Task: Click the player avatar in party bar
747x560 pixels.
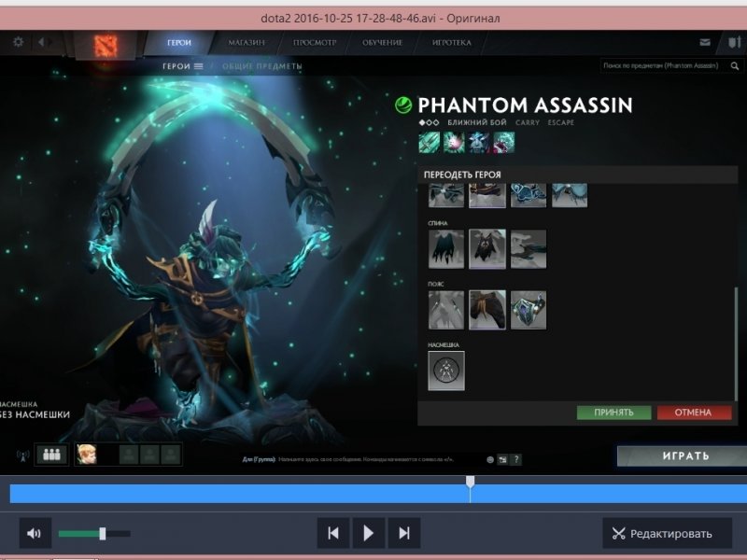Action: click(87, 455)
